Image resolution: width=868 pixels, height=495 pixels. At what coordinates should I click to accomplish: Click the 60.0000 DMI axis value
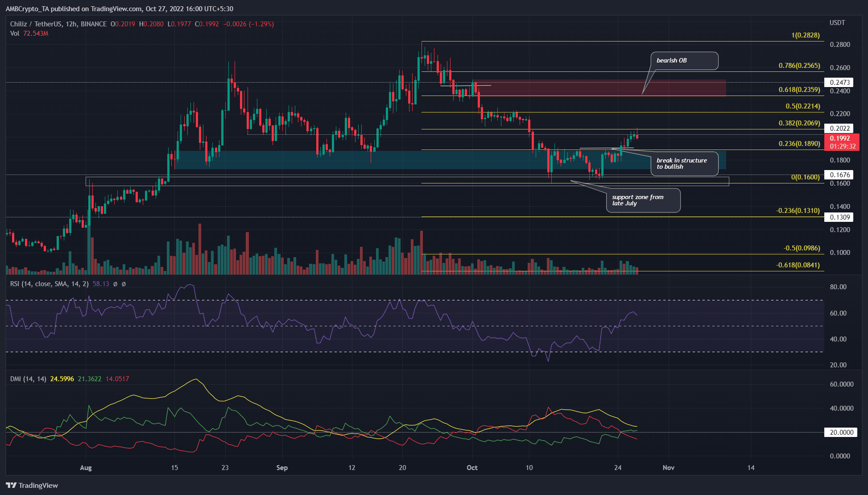842,384
